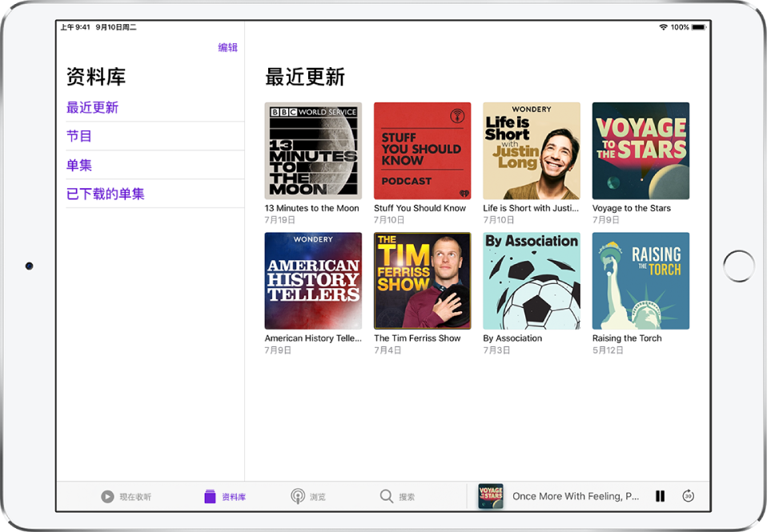771x532 pixels.
Task: Open the 13 Minutes to the Moon podcast
Action: (313, 150)
